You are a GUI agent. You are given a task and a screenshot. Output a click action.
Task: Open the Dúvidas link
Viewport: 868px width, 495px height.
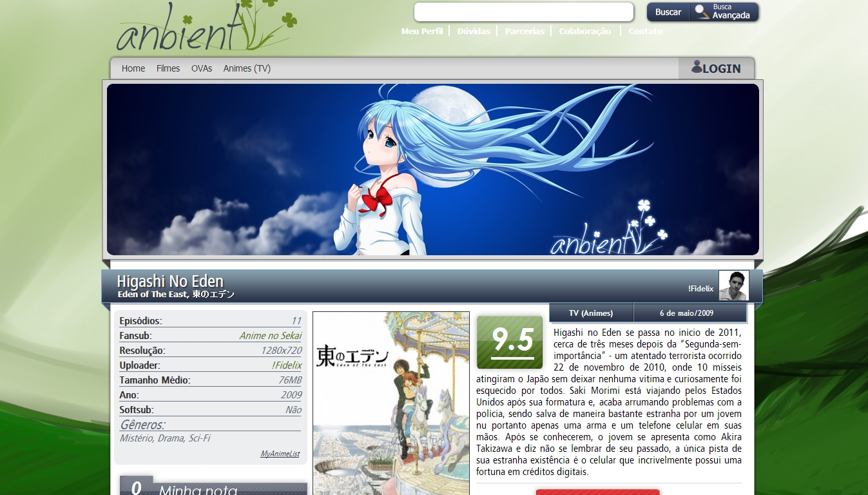[x=474, y=31]
